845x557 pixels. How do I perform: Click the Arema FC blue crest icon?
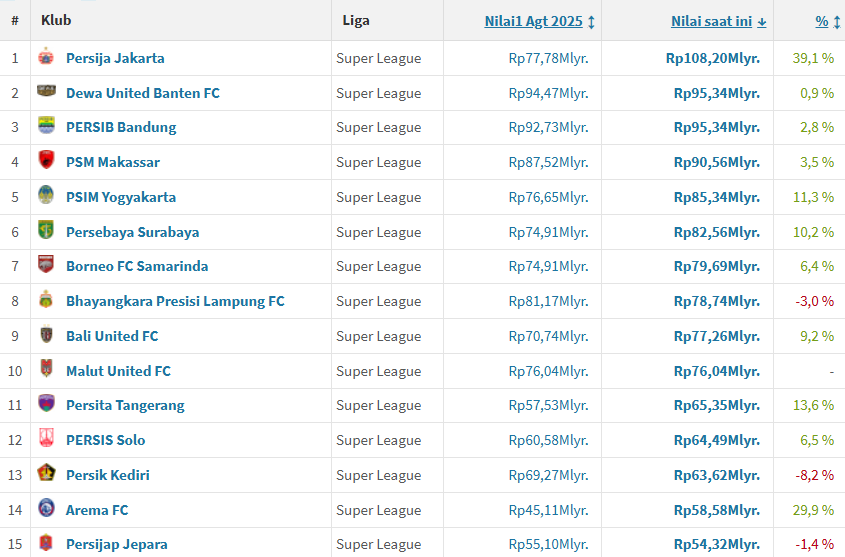click(46, 509)
